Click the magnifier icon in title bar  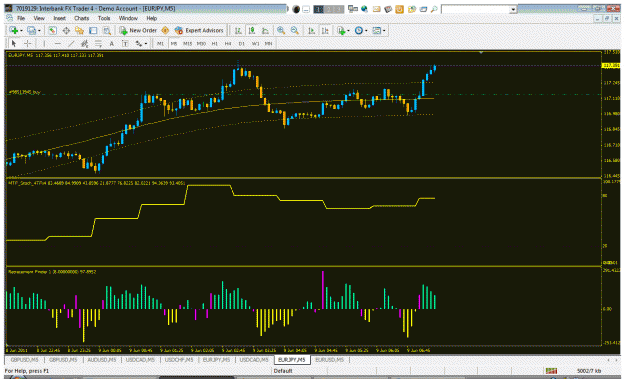[x=434, y=9]
